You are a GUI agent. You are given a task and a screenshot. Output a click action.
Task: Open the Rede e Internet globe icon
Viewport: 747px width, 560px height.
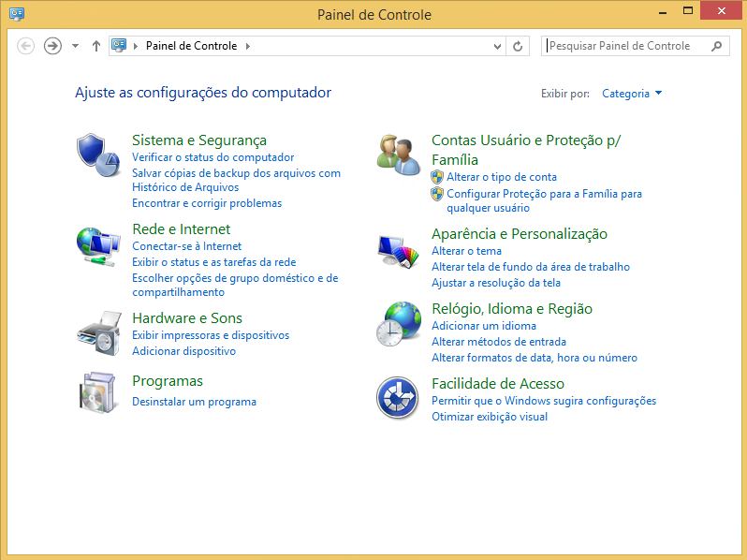tap(98, 247)
